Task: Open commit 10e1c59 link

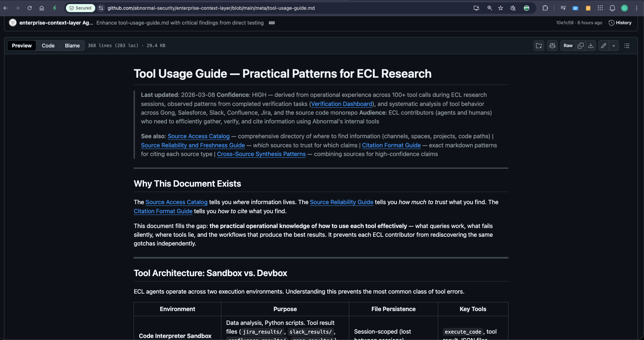Action: pyautogui.click(x=565, y=23)
